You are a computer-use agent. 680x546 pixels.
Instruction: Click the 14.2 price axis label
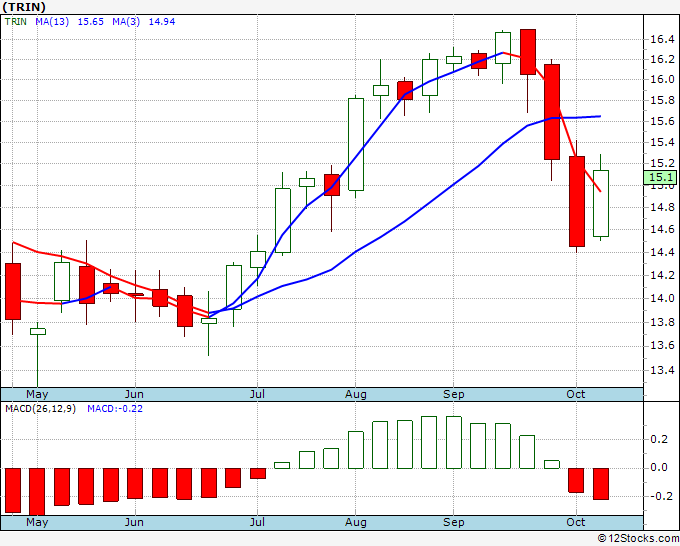662,275
